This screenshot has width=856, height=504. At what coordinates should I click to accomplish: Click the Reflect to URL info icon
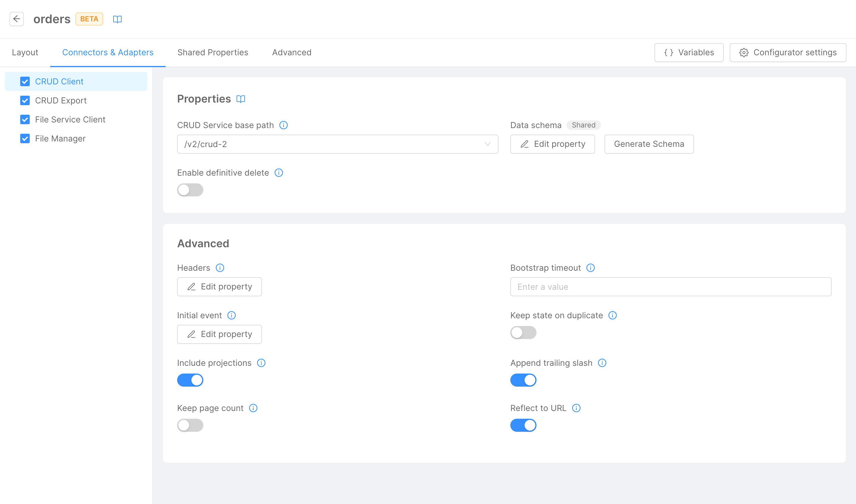click(x=576, y=408)
